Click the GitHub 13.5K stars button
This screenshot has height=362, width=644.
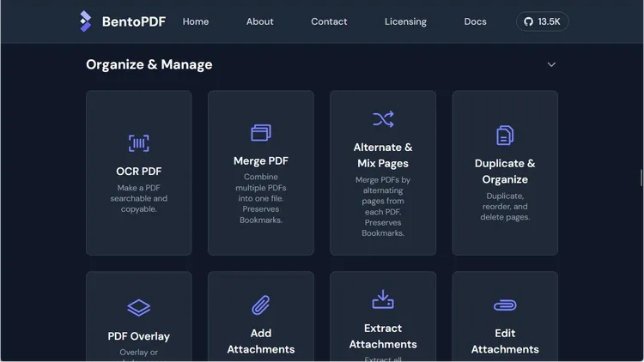pos(542,21)
